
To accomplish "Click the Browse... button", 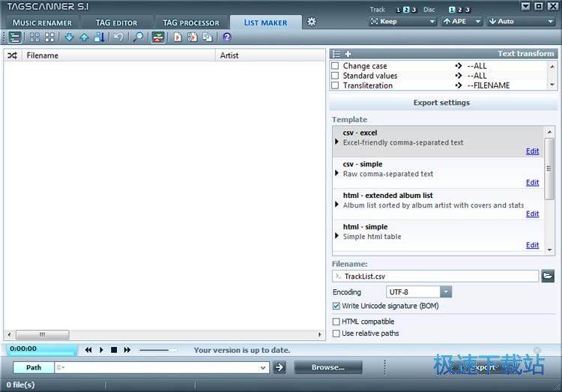I will [x=327, y=367].
